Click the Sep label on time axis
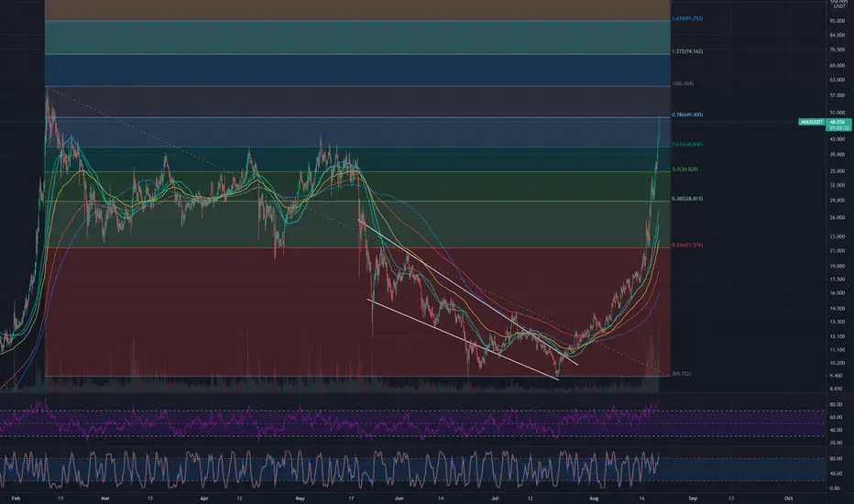The width and height of the screenshot is (854, 504). [692, 499]
